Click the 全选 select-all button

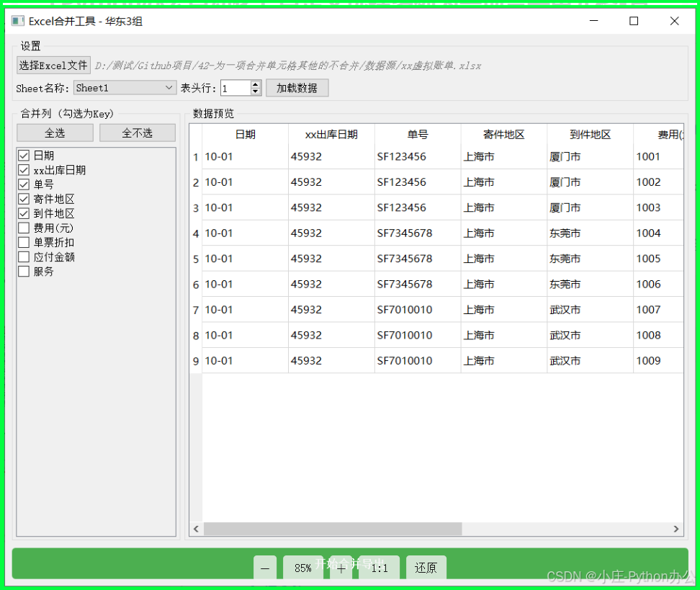54,133
